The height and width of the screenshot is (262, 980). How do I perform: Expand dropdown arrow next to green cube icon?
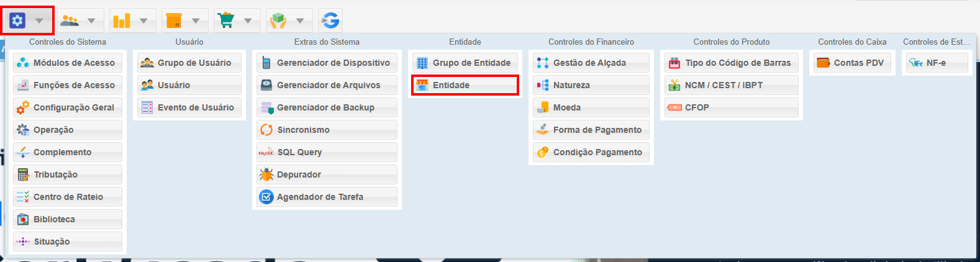click(x=300, y=21)
